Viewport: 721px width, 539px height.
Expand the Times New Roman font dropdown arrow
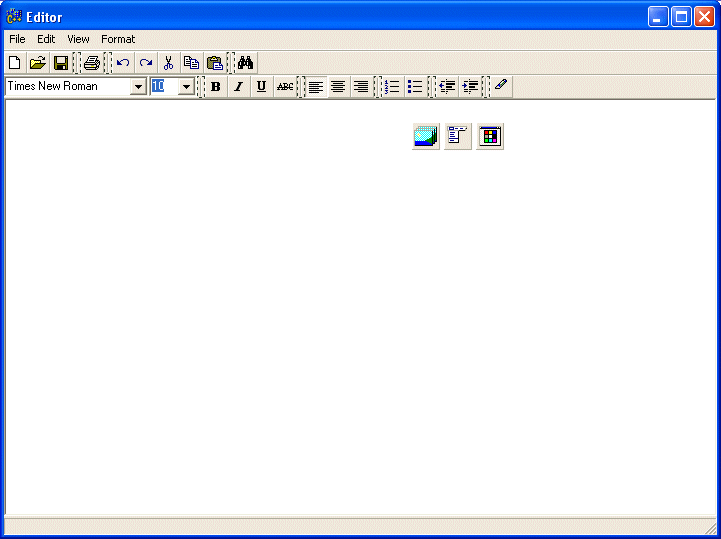138,86
